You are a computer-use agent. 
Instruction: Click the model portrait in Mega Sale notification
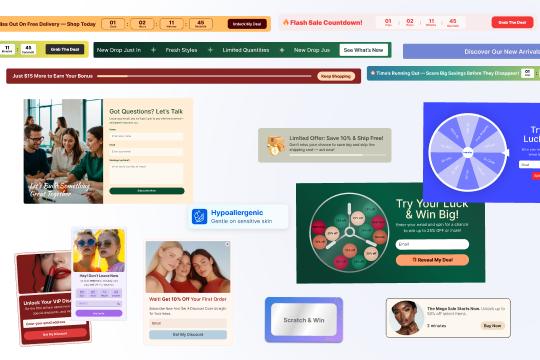point(406,318)
